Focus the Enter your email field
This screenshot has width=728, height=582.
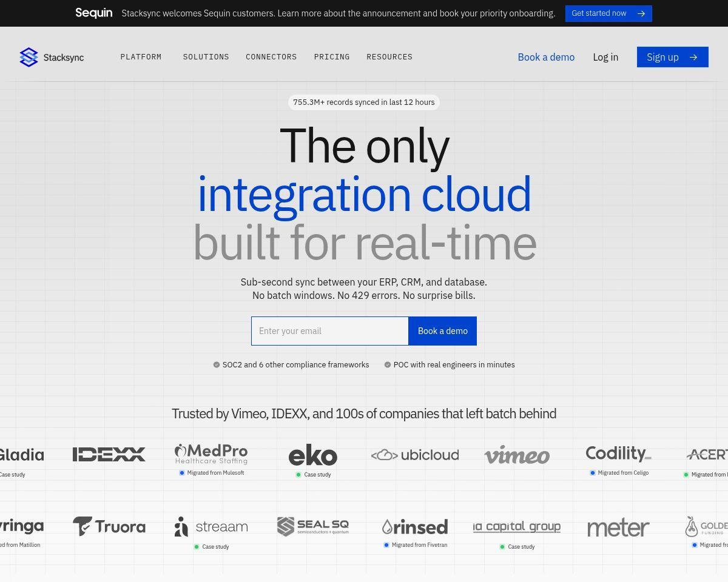pos(330,331)
